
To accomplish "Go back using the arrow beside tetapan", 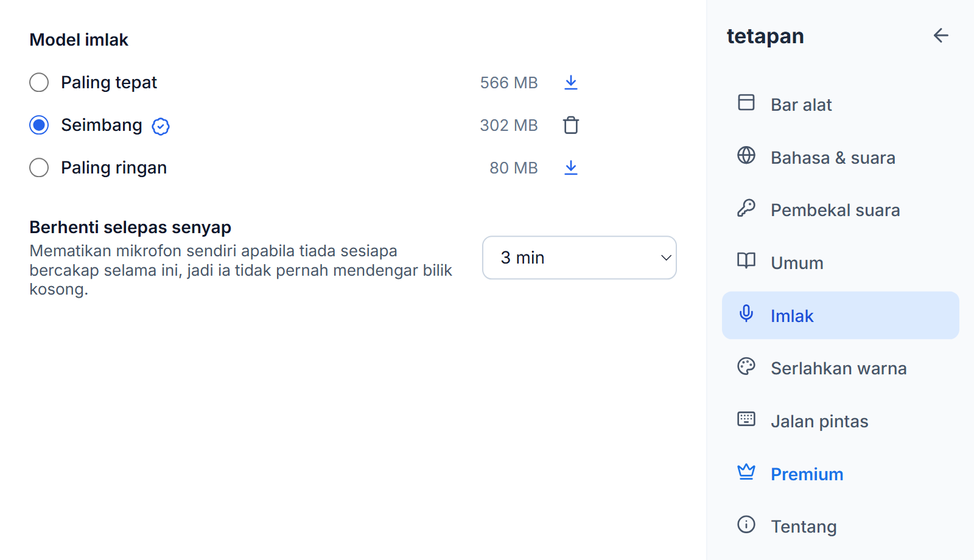I will tap(941, 35).
